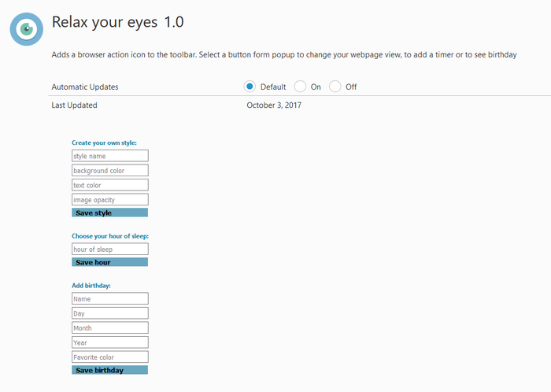Click the style name input field
Image resolution: width=551 pixels, height=392 pixels.
(x=109, y=156)
